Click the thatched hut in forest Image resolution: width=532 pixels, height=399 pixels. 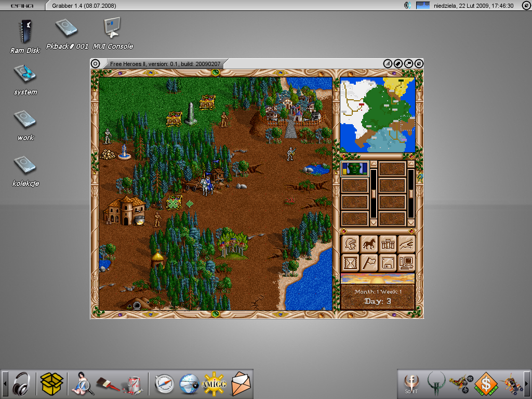coord(157,260)
